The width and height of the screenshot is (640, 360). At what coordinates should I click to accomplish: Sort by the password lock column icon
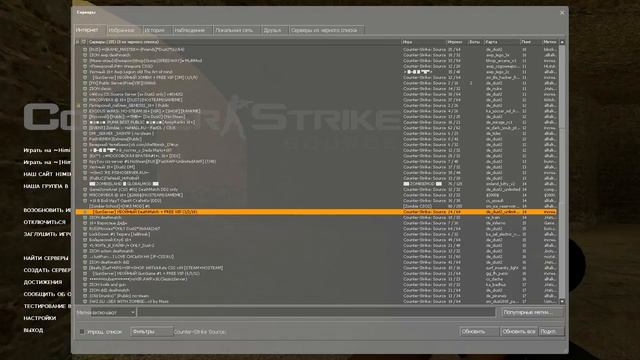[78, 42]
